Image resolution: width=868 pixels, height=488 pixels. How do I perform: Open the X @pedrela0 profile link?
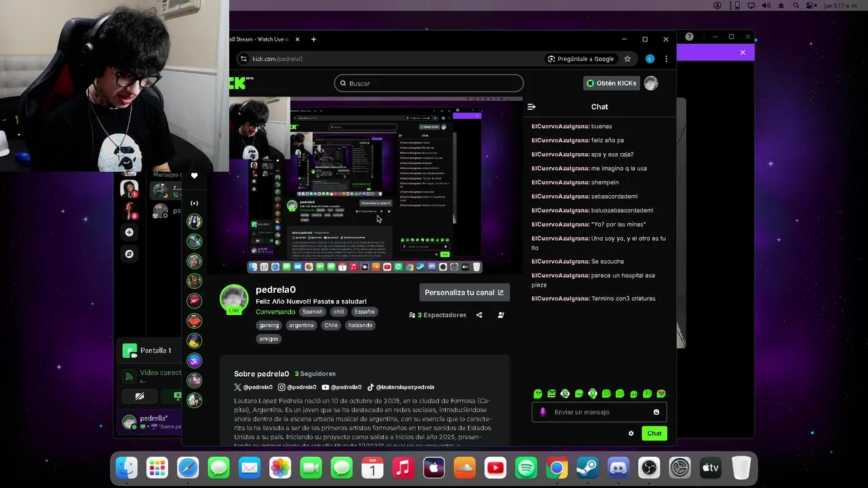pos(254,387)
